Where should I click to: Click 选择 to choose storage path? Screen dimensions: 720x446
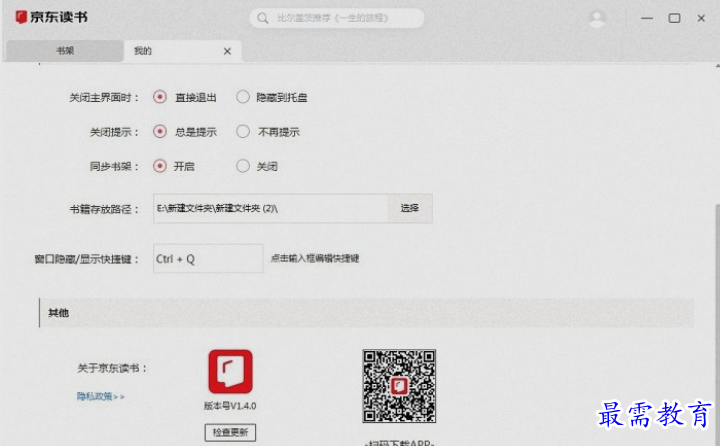[410, 209]
